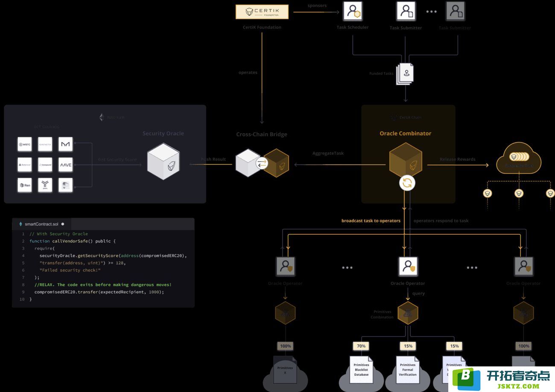Click the 100% label above Primitives X
Screen dimensions: 555x392
pyautogui.click(x=285, y=346)
